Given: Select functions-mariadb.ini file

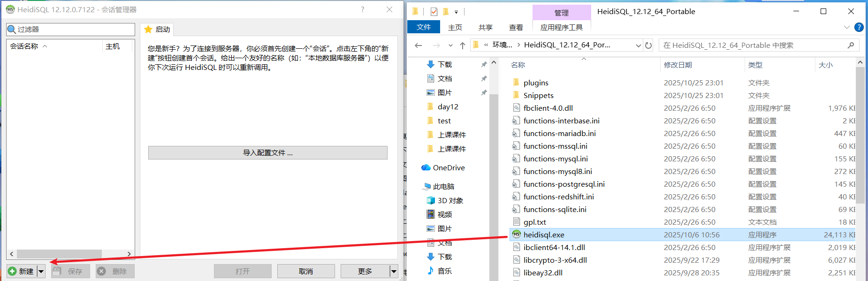Looking at the screenshot, I should (x=560, y=133).
